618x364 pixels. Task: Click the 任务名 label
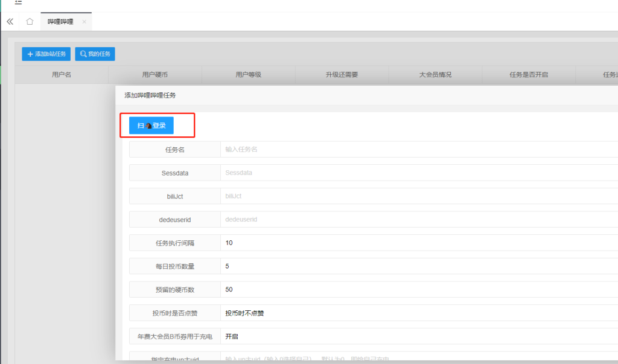pos(175,150)
